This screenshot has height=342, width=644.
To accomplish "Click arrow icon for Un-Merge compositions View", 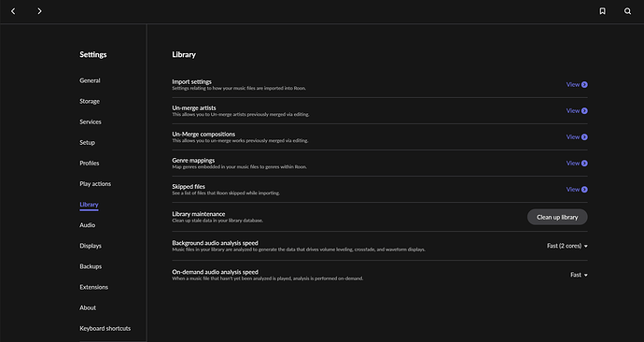I will (584, 137).
